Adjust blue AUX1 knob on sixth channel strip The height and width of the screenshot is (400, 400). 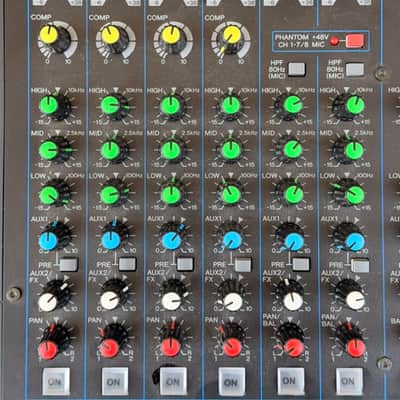point(355,242)
